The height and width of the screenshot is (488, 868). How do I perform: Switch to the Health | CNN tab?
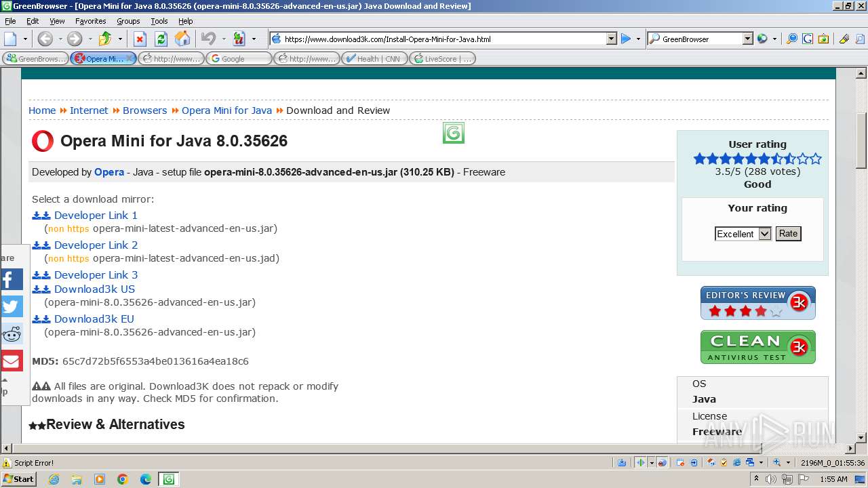(374, 59)
